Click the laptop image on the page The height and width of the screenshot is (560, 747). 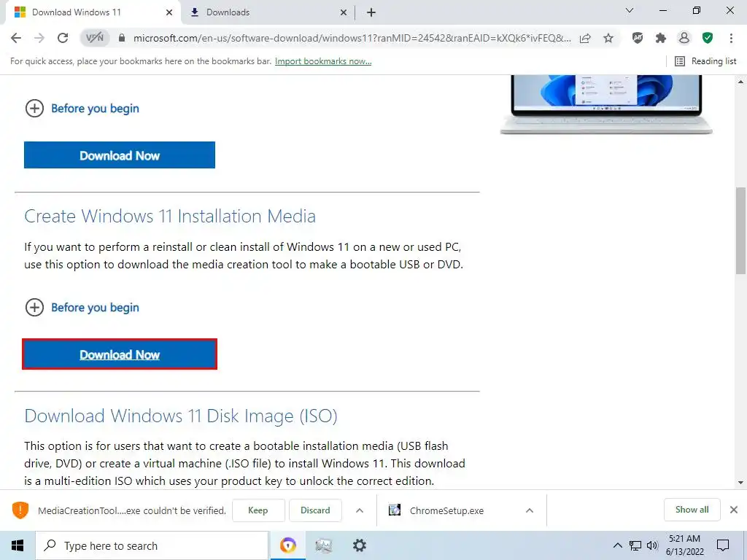(x=606, y=105)
